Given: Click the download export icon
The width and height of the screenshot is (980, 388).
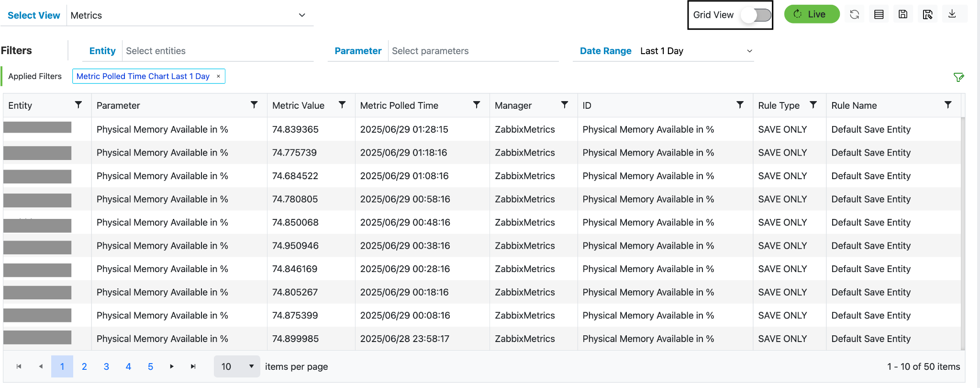Looking at the screenshot, I should [x=952, y=14].
